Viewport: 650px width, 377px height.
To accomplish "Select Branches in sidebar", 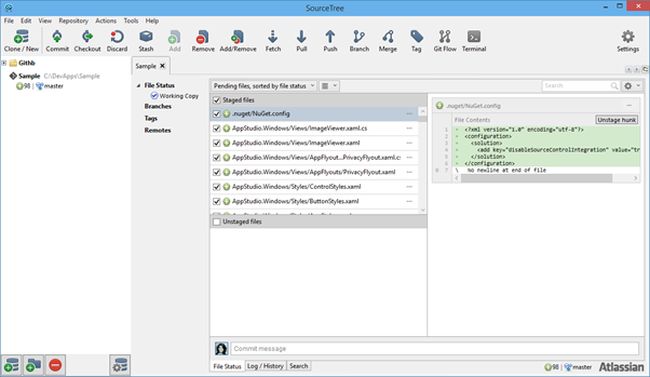I will pos(158,107).
